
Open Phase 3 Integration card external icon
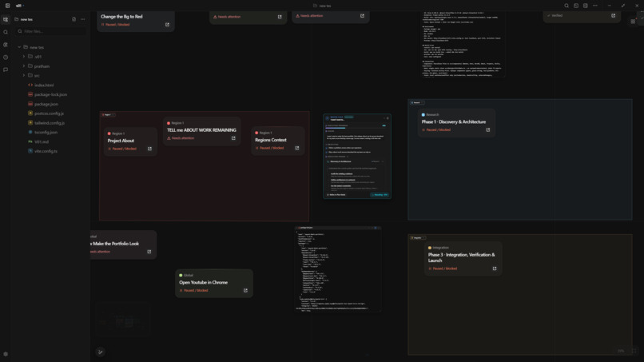495,269
